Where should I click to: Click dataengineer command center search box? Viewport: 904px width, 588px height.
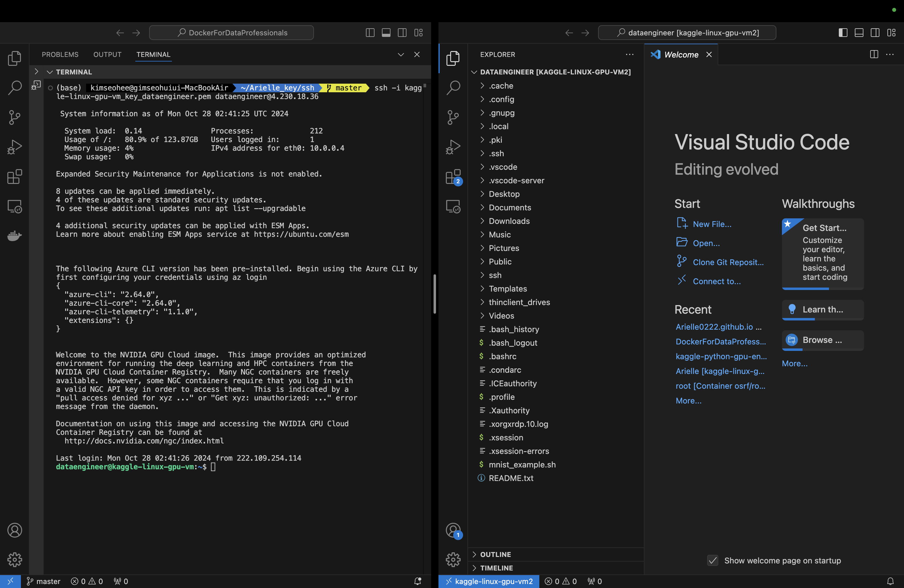point(687,33)
